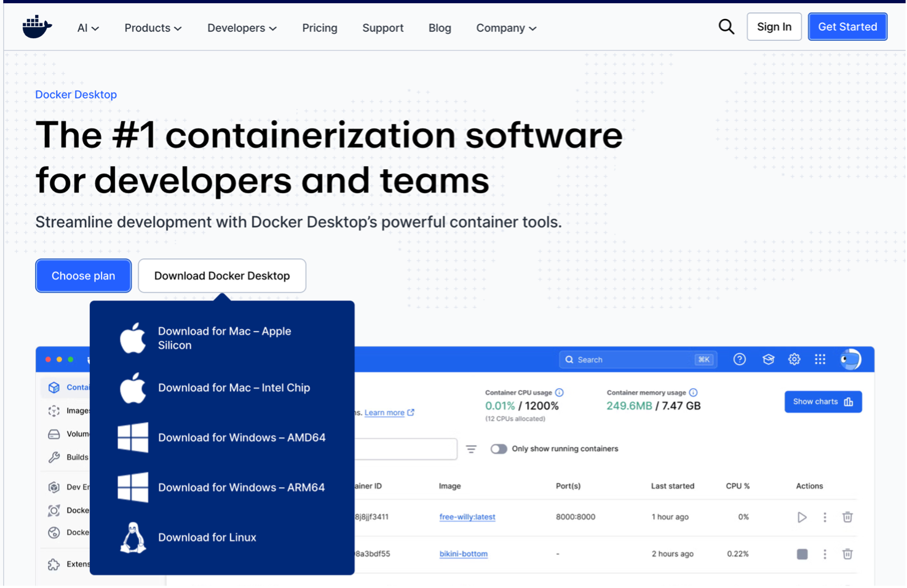This screenshot has height=588, width=907.
Task: Stop the bikini-bottom container square icon
Action: point(802,554)
